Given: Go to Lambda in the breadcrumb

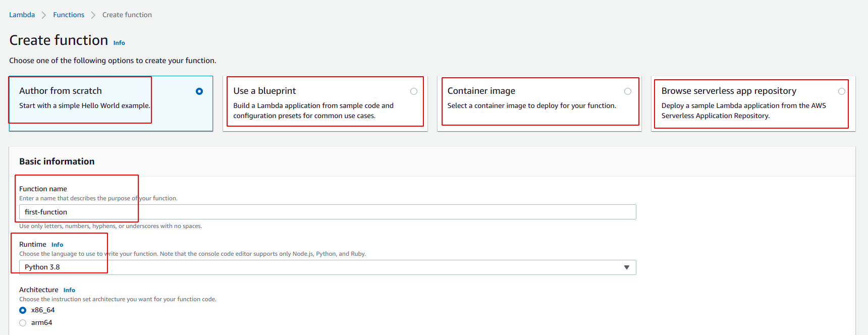Looking at the screenshot, I should pos(22,15).
